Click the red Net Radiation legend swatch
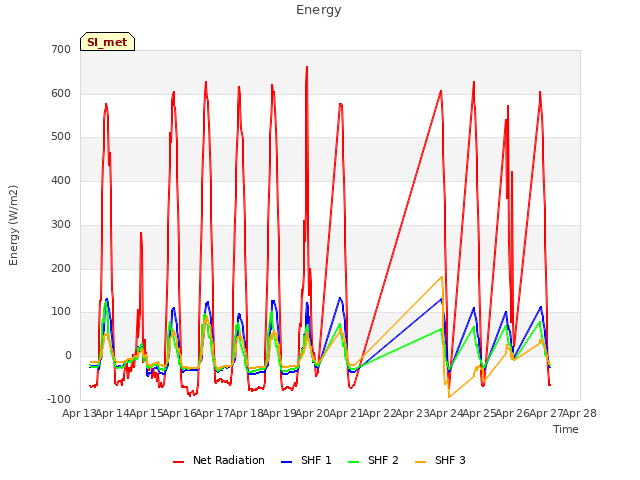Screen dimensions: 640x480 [x=178, y=462]
